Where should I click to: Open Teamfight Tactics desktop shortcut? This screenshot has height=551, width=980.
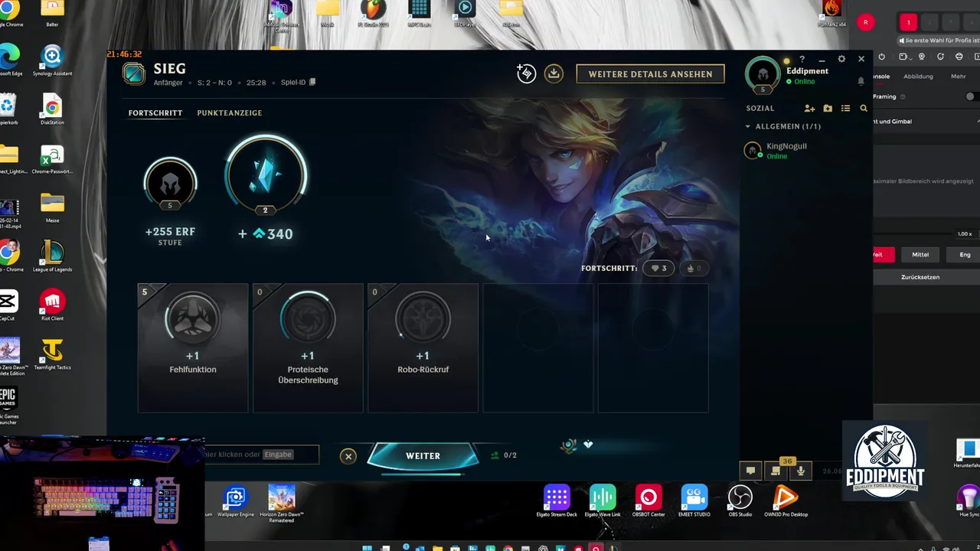(x=52, y=354)
